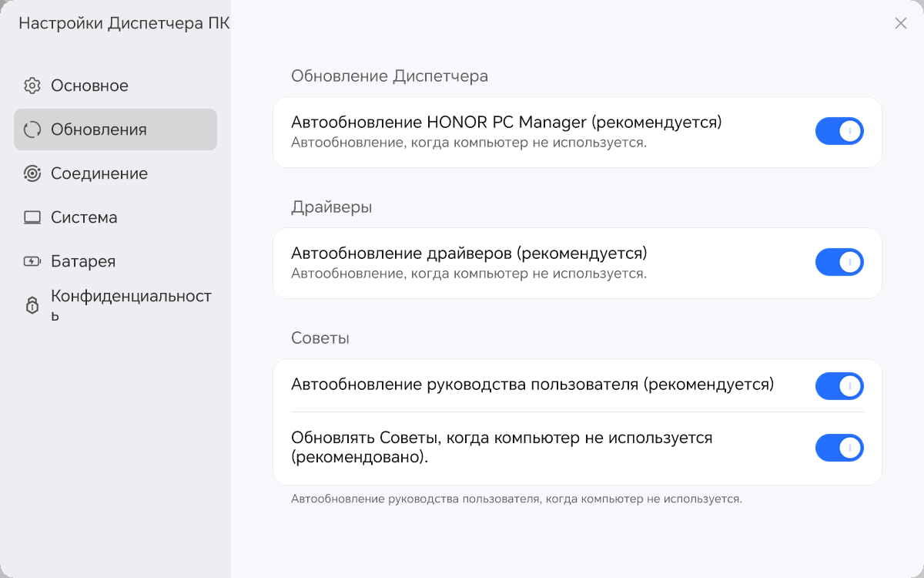The image size is (924, 578).
Task: Close the settings window with X
Action: [x=901, y=23]
